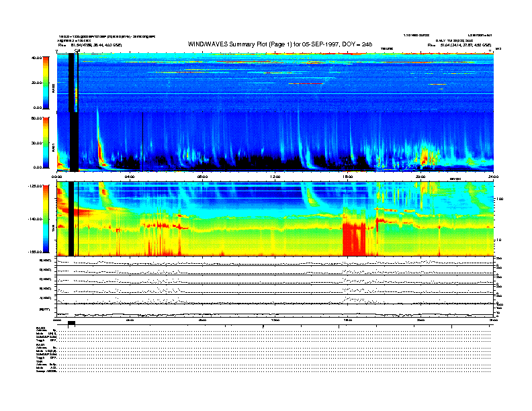Screen dimensions: 532x411
Task: Click the 24:00 time label under the RAD1 panel
Action: [x=493, y=177]
